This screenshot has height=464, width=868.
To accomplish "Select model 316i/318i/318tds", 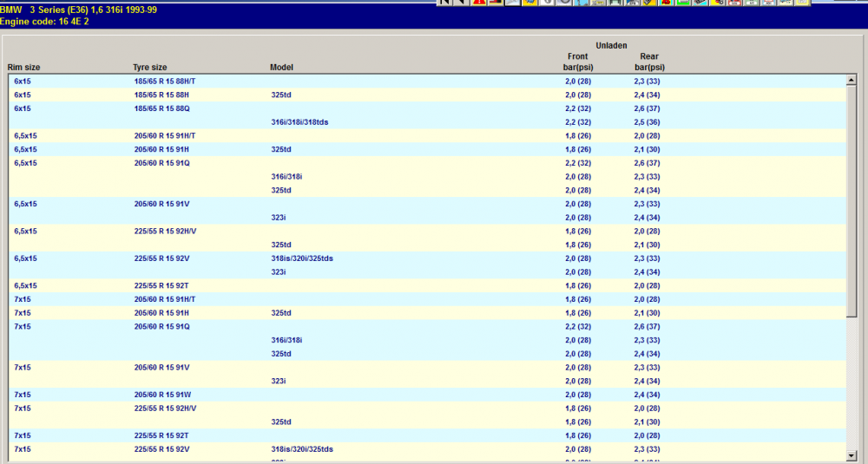I will (x=299, y=122).
